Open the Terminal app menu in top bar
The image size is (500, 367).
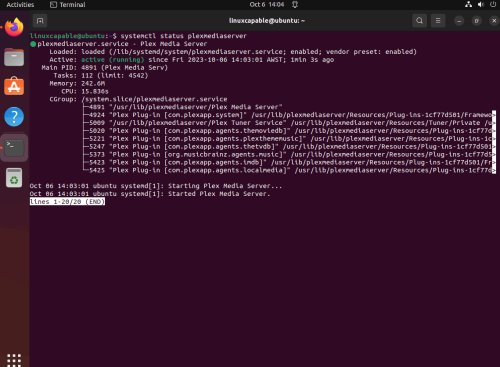pyautogui.click(x=68, y=5)
